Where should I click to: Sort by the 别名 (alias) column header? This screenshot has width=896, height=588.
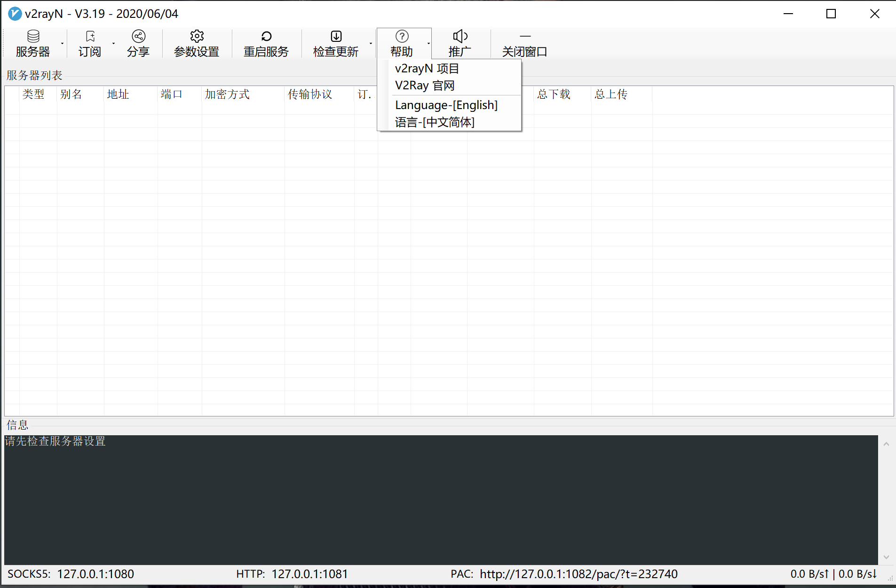(x=71, y=94)
